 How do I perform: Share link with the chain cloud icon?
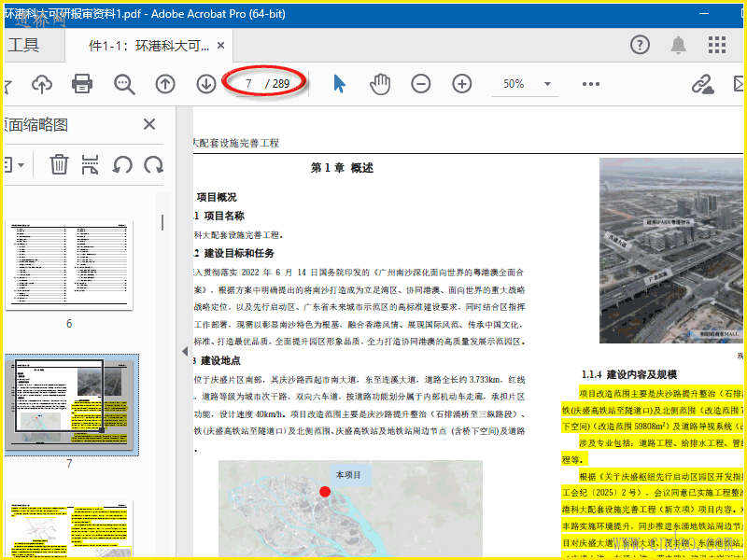pyautogui.click(x=703, y=84)
